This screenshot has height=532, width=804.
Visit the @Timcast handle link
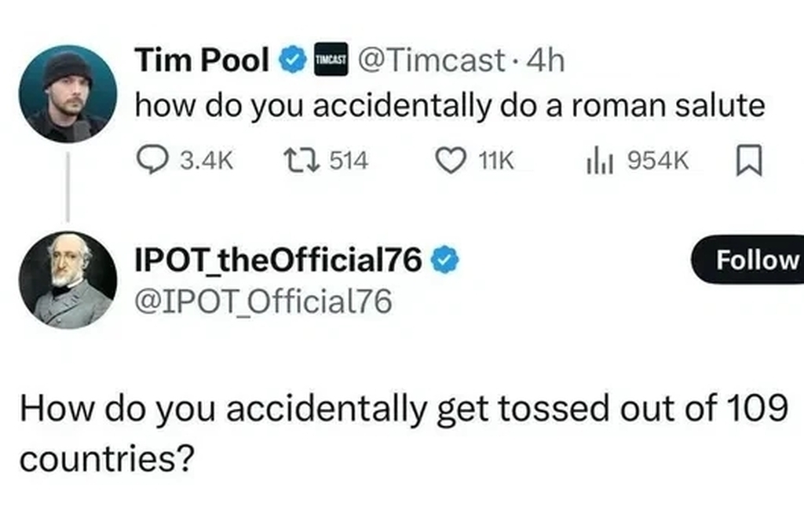(429, 60)
